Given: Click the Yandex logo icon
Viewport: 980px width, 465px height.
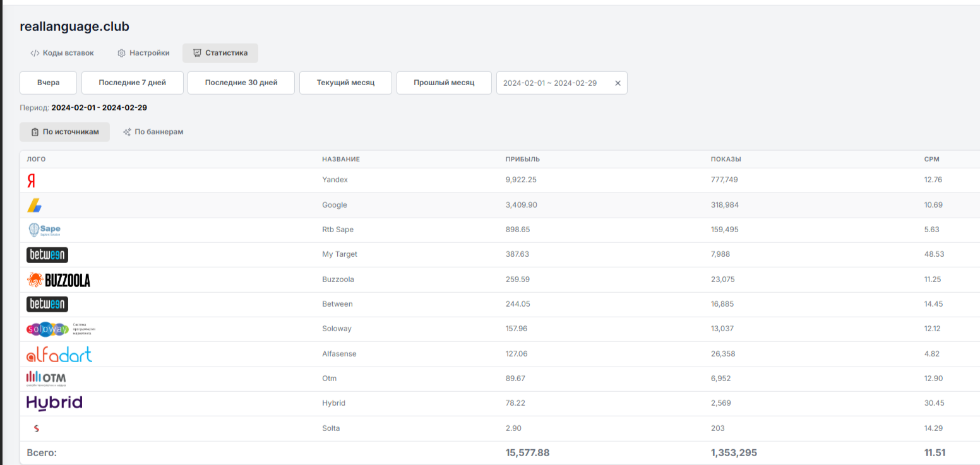Looking at the screenshot, I should pyautogui.click(x=31, y=181).
